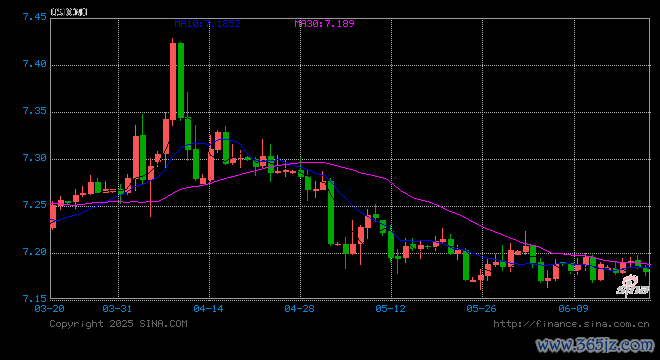660x360 pixels.
Task: Click the MA10:7.1852 indicator label
Action: (208, 24)
